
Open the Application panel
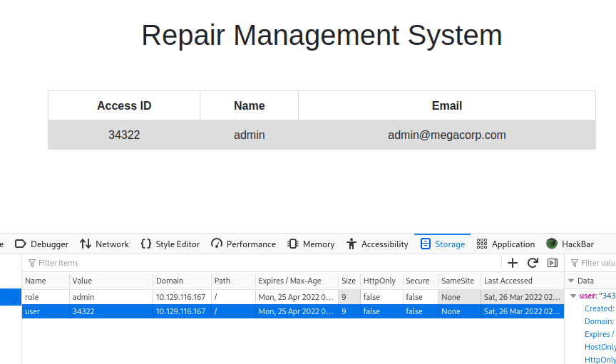pyautogui.click(x=505, y=244)
